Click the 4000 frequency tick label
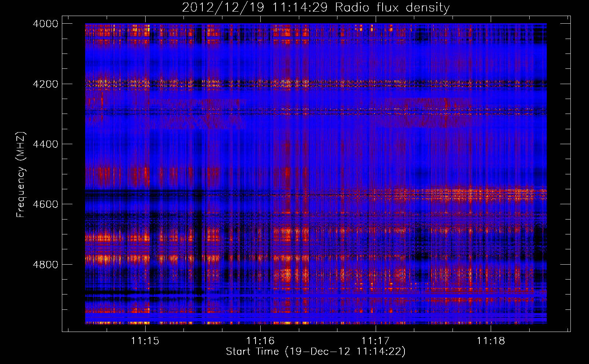 click(x=46, y=24)
